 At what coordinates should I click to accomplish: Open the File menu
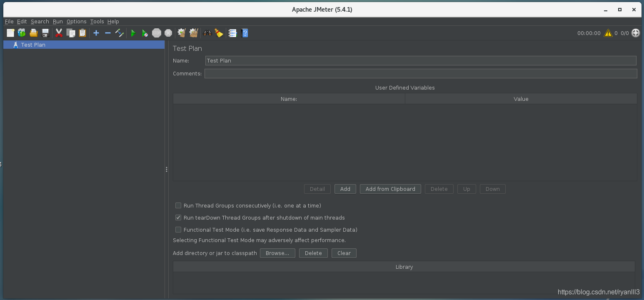(x=9, y=21)
